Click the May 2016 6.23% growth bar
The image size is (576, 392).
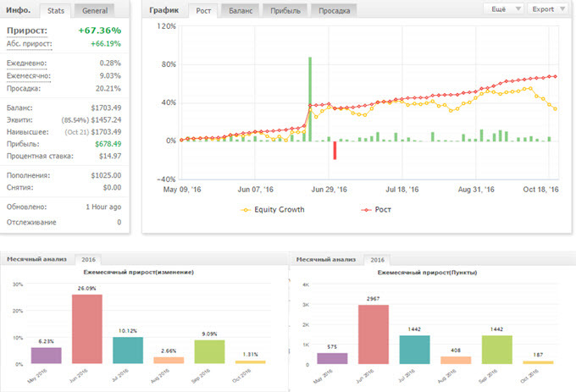click(47, 356)
